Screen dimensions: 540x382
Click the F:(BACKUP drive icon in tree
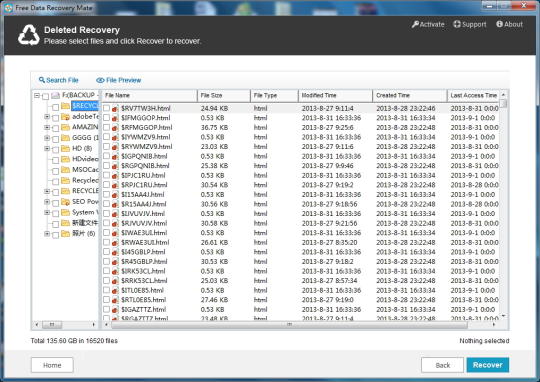point(55,95)
